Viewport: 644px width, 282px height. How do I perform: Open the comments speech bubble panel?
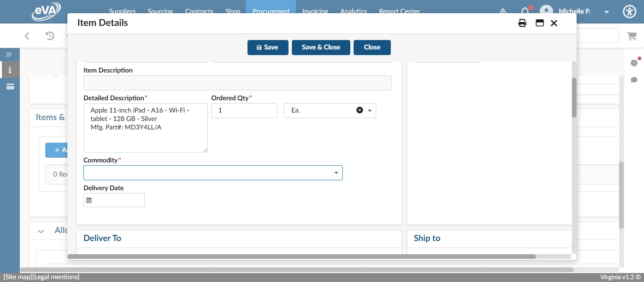634,80
